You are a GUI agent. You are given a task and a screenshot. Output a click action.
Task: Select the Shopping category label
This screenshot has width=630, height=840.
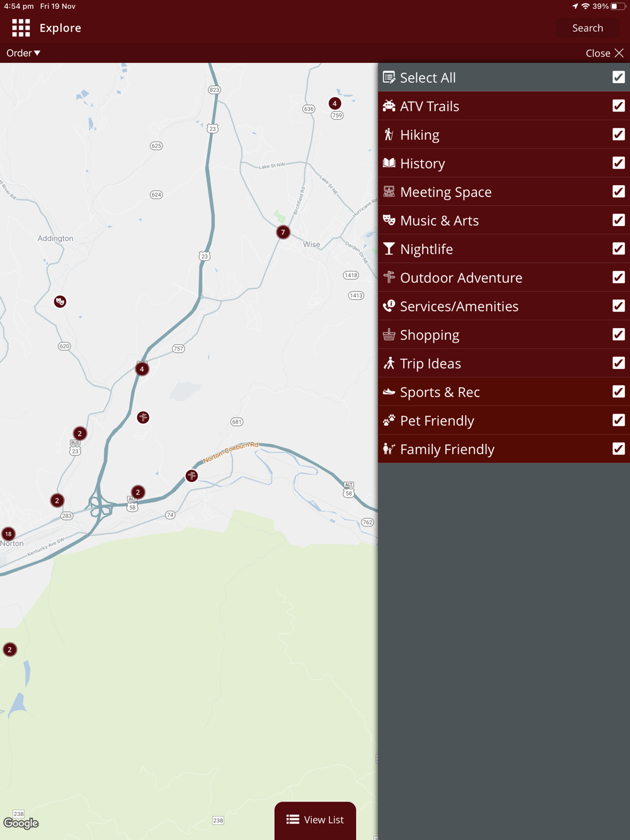430,335
